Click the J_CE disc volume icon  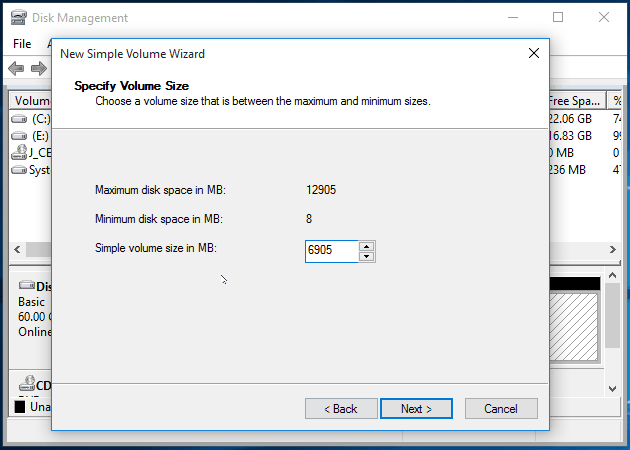point(19,153)
